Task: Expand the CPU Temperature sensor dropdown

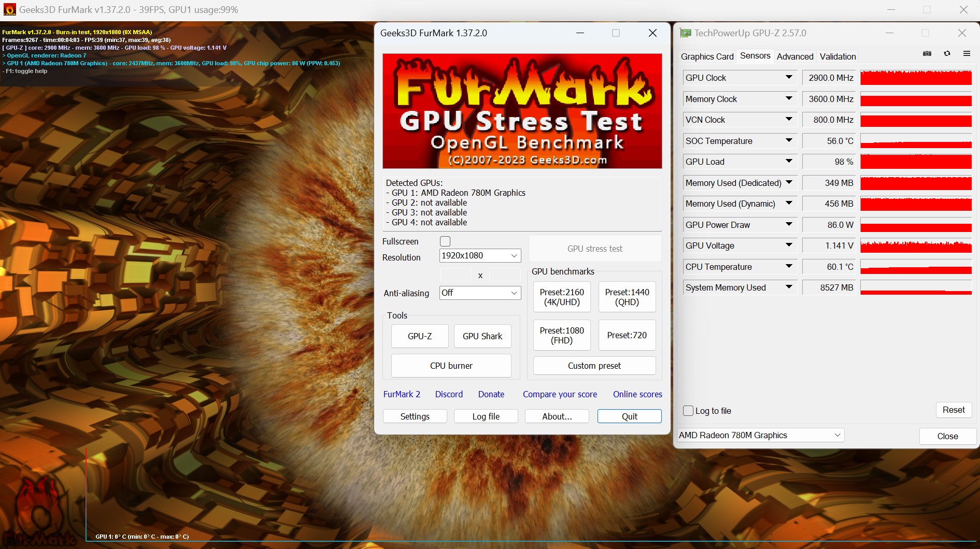Action: [789, 266]
